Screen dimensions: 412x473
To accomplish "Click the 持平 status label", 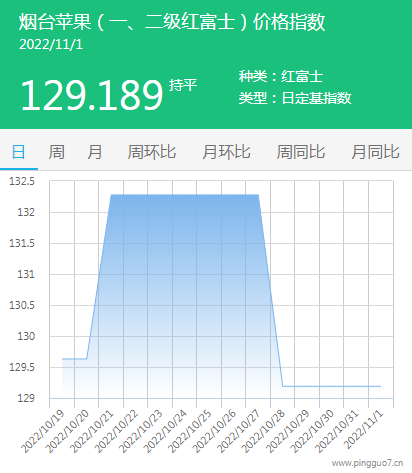I will click(183, 85).
